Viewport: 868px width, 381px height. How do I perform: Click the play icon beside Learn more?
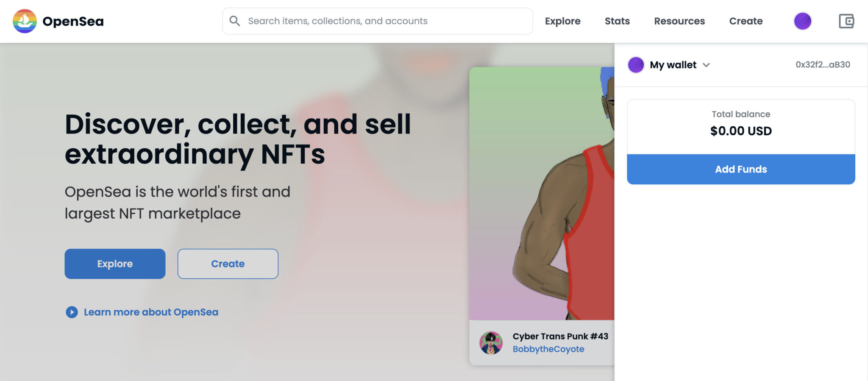(72, 312)
